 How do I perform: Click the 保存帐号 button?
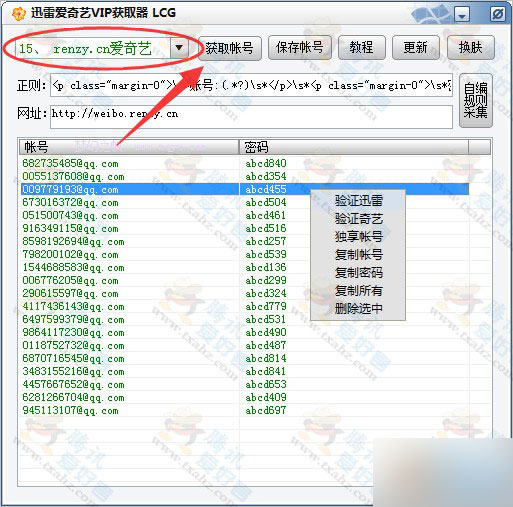(300, 48)
